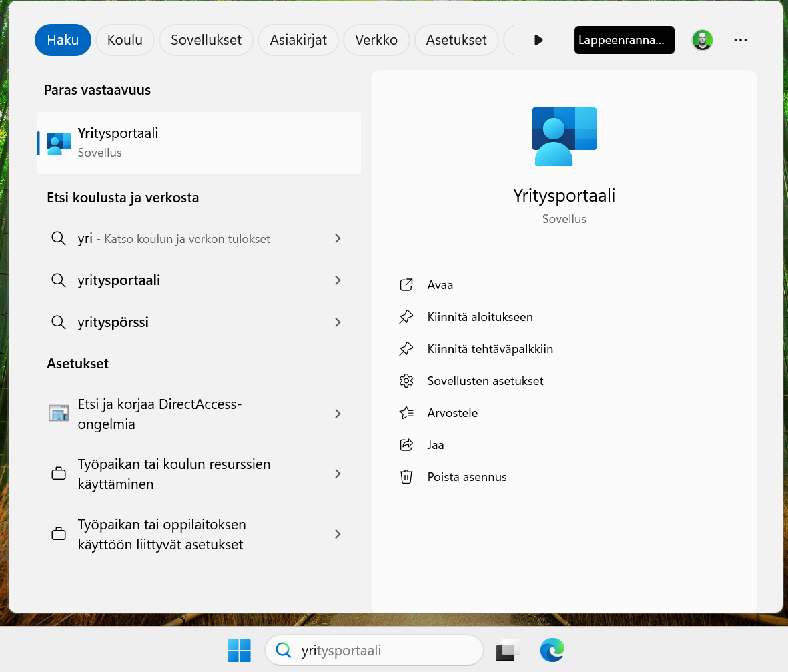Click the large Yritysportaali app icon

[564, 137]
